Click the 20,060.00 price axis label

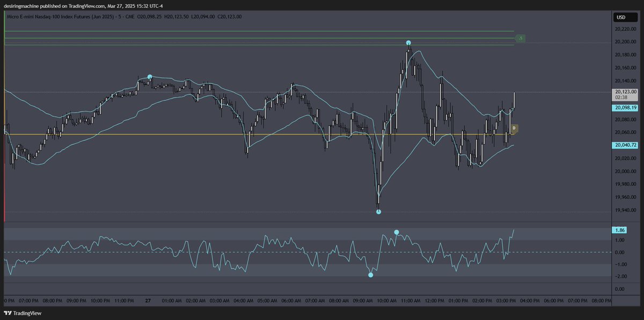click(626, 132)
